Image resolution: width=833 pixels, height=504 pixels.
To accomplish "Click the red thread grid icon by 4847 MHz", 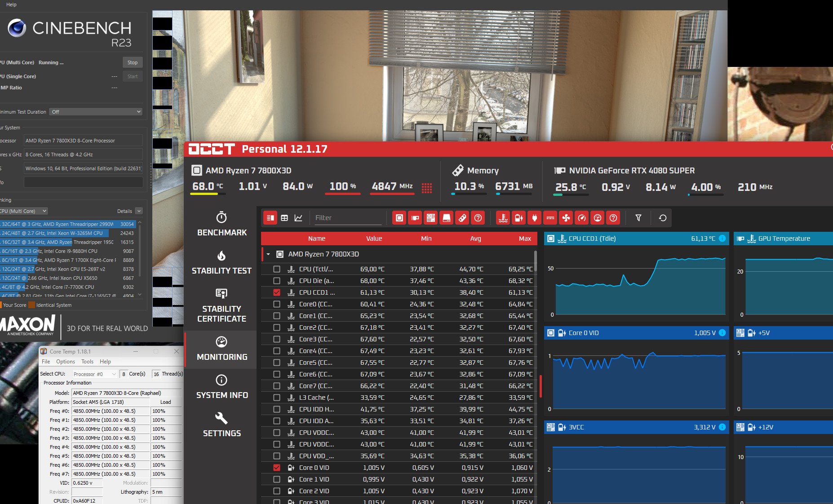I will (427, 188).
